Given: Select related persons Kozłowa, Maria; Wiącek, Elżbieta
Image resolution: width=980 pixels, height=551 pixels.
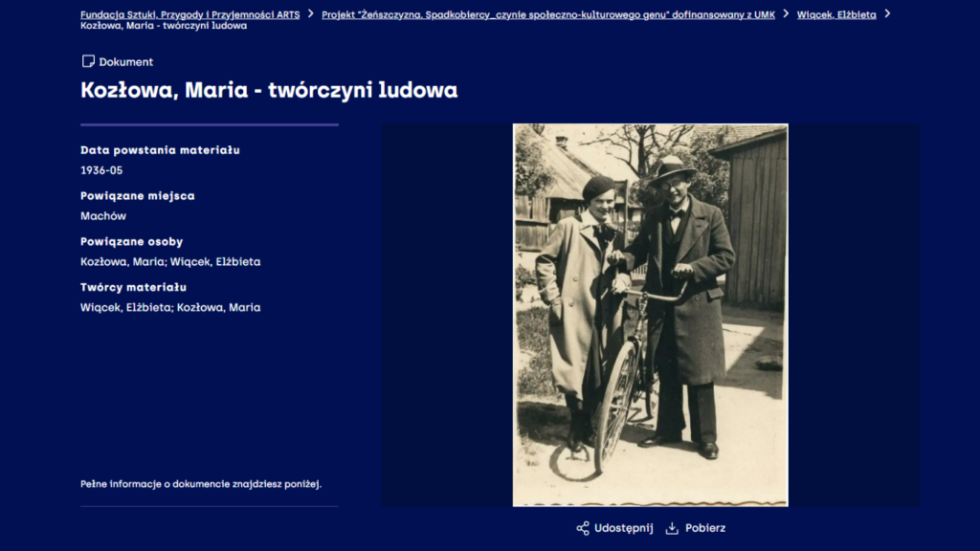Looking at the screenshot, I should point(170,262).
